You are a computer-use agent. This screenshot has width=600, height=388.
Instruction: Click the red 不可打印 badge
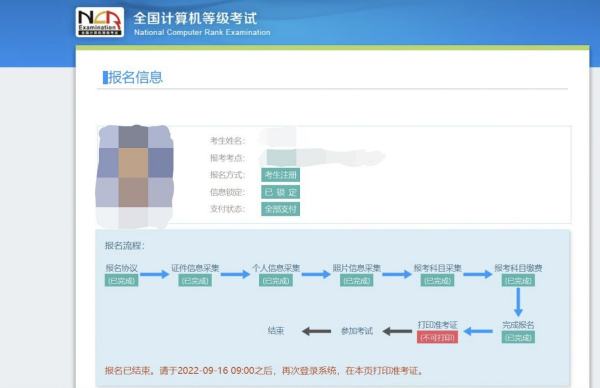(x=437, y=337)
